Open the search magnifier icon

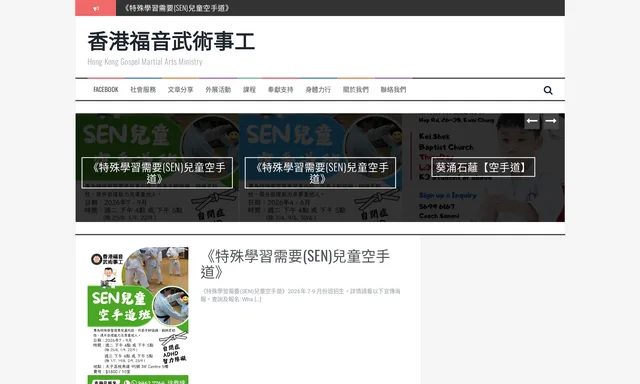[x=548, y=90]
